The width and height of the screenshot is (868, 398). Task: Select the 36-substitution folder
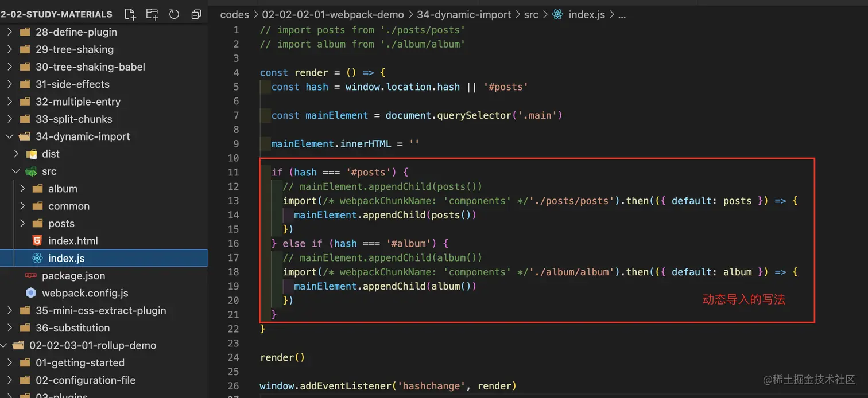click(73, 328)
